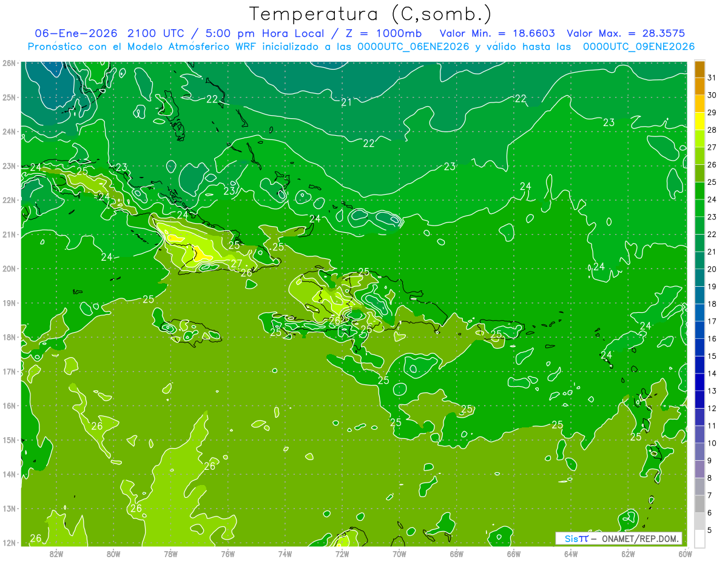Screen dimensions: 728x562
Task: Click the title 'Temperatura (C,somb.)'
Action: (371, 14)
